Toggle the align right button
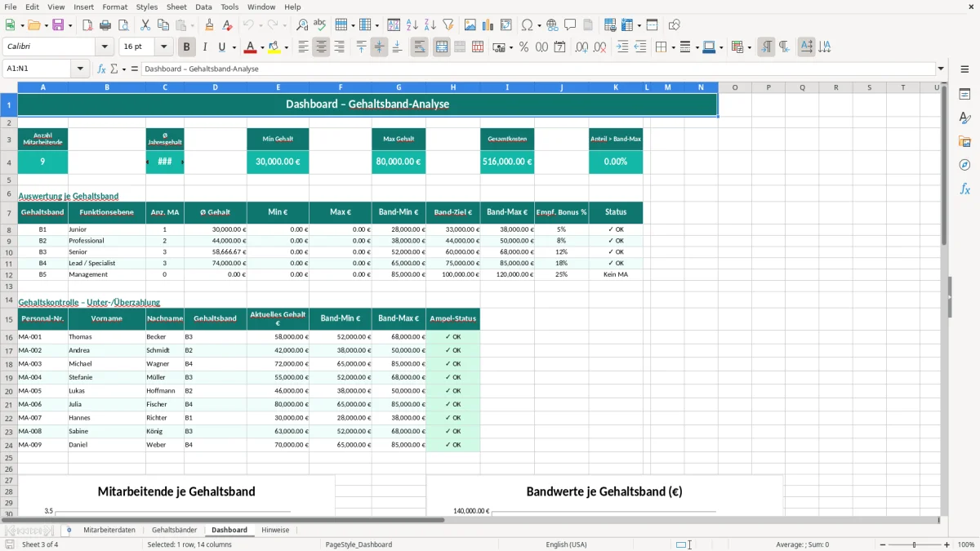The image size is (980, 551). 339,47
